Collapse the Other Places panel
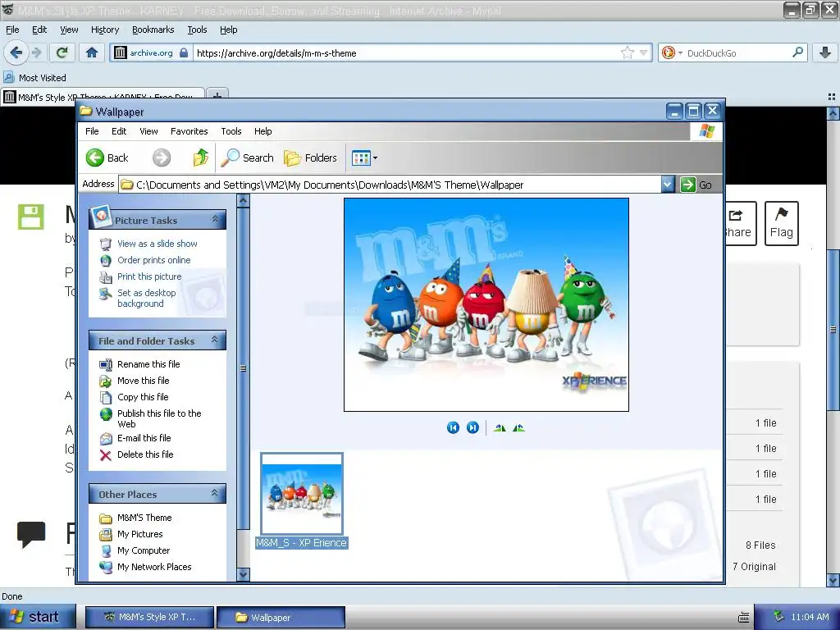 [x=215, y=493]
